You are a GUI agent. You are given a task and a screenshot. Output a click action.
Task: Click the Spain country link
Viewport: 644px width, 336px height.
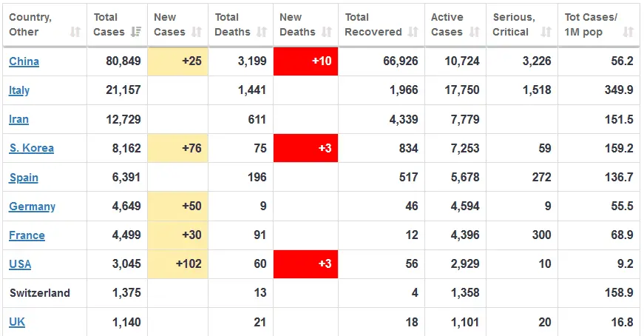[24, 178]
